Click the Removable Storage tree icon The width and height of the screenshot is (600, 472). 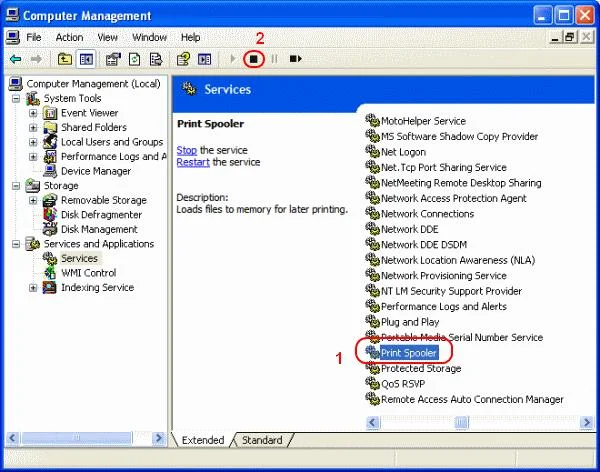[x=51, y=200]
